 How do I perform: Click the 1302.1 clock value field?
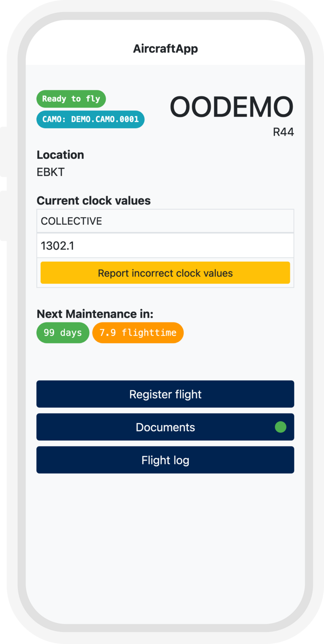(x=165, y=245)
